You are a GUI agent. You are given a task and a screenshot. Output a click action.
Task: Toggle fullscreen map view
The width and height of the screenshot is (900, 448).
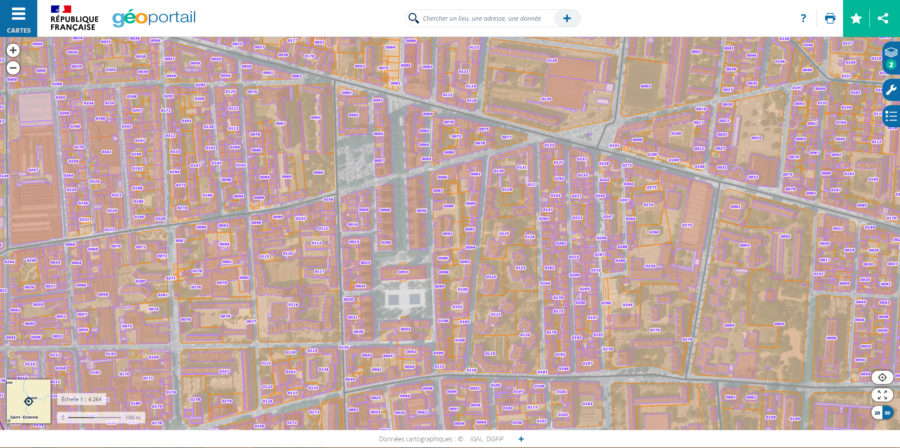(882, 395)
